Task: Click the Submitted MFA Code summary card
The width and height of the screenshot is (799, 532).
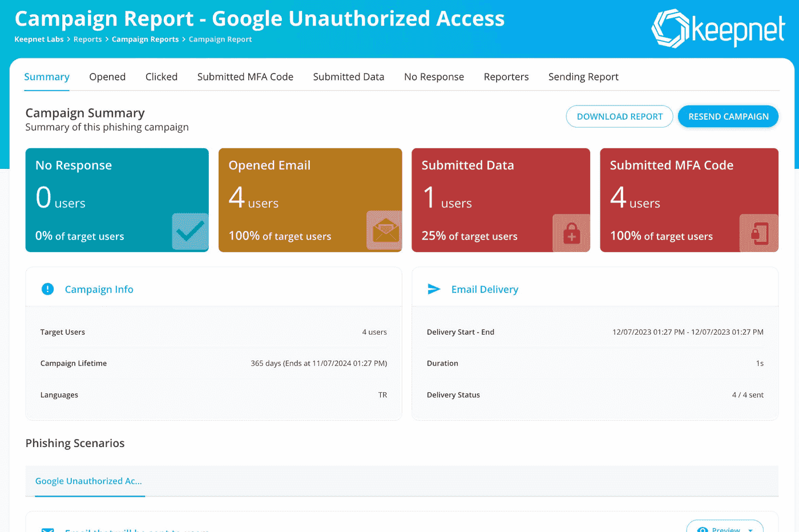Action: click(x=689, y=200)
